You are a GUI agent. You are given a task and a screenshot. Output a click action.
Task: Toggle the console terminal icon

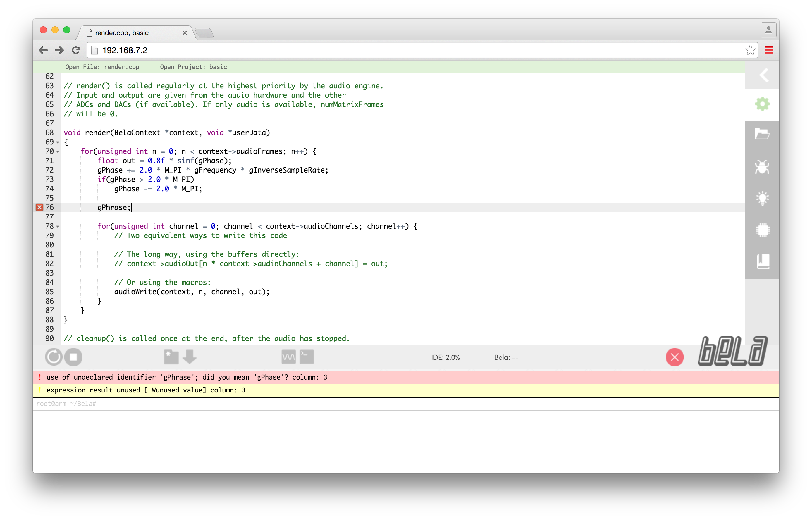coord(307,357)
